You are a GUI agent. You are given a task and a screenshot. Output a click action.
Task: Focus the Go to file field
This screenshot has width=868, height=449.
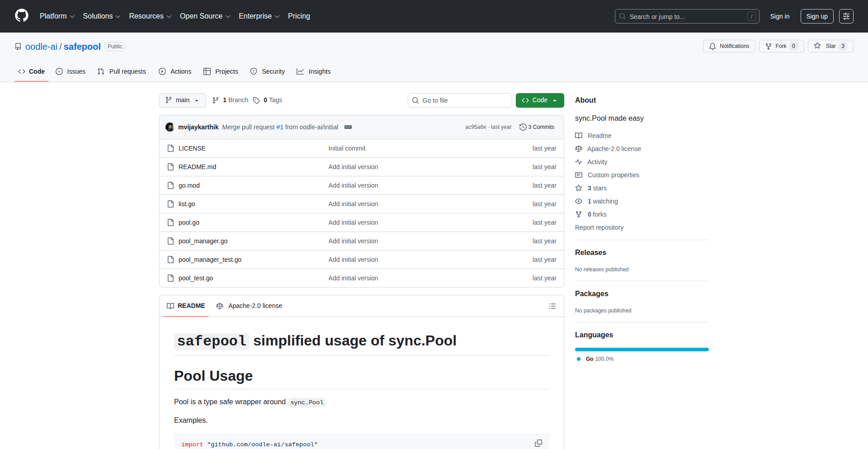460,100
